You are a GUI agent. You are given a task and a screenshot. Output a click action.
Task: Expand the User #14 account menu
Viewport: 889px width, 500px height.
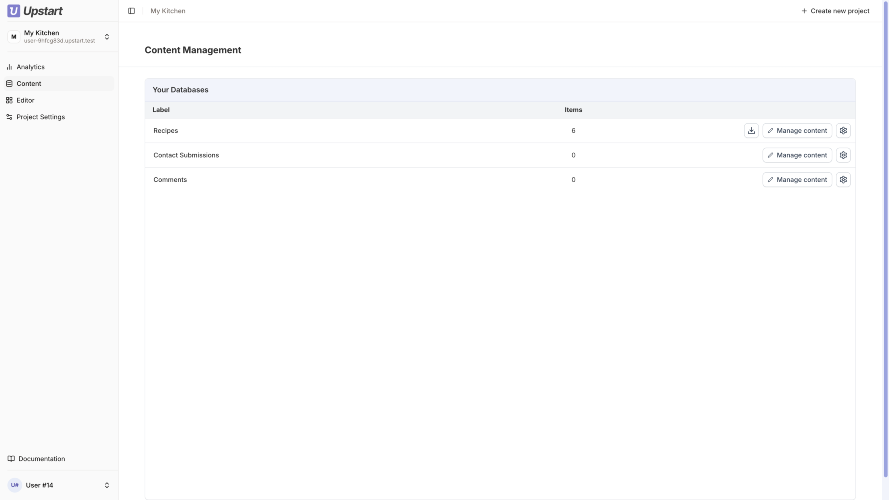pyautogui.click(x=107, y=485)
